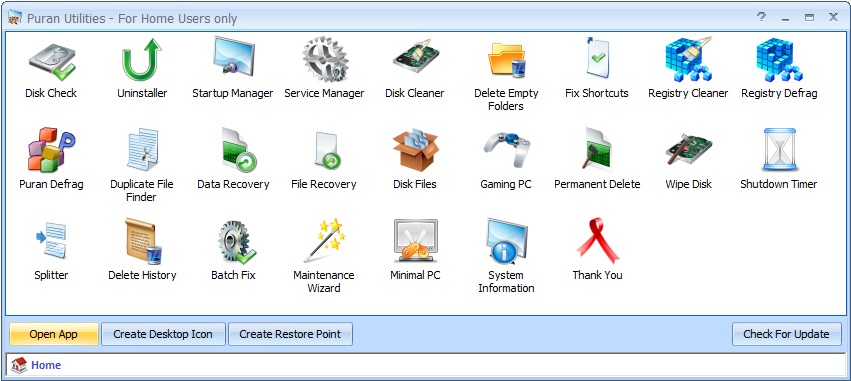The width and height of the screenshot is (851, 381).
Task: Select the Disk Files box icon
Action: pyautogui.click(x=415, y=149)
